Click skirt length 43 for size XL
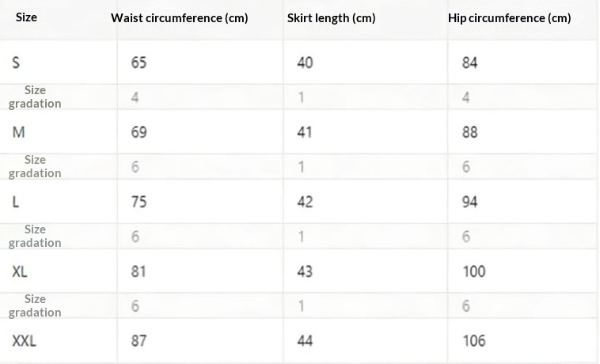This screenshot has height=364, width=600. coord(305,271)
